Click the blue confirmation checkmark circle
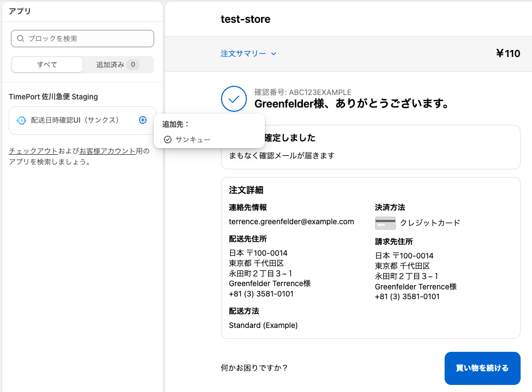532x392 pixels. coord(234,99)
